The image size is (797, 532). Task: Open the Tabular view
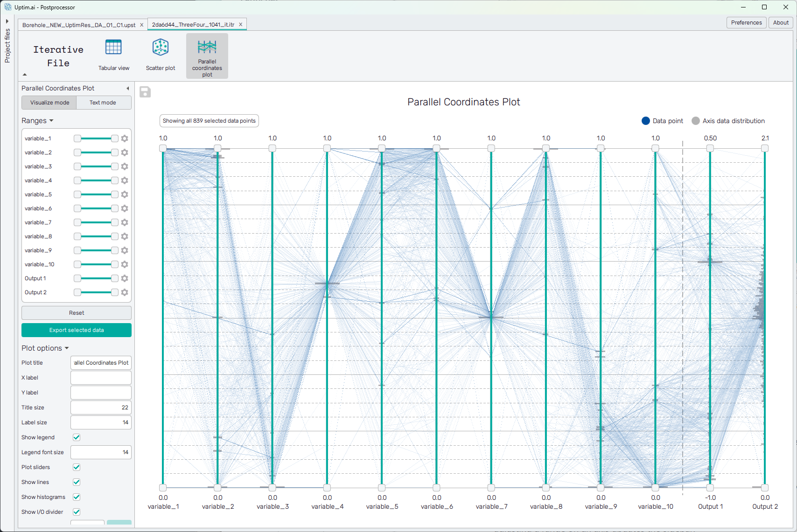(113, 55)
